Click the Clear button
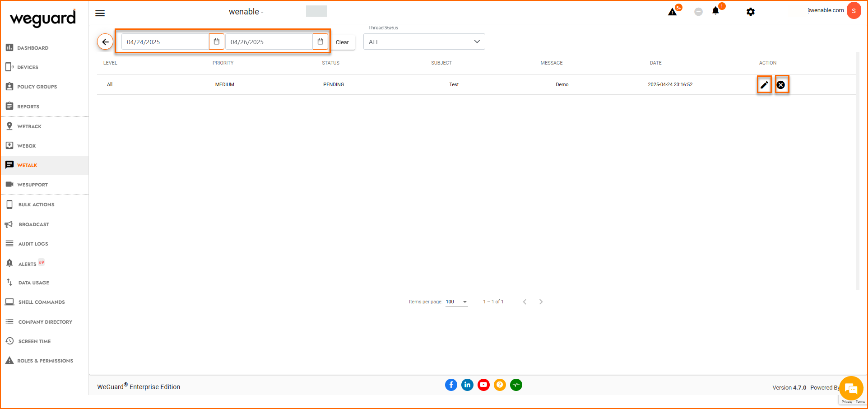 342,42
